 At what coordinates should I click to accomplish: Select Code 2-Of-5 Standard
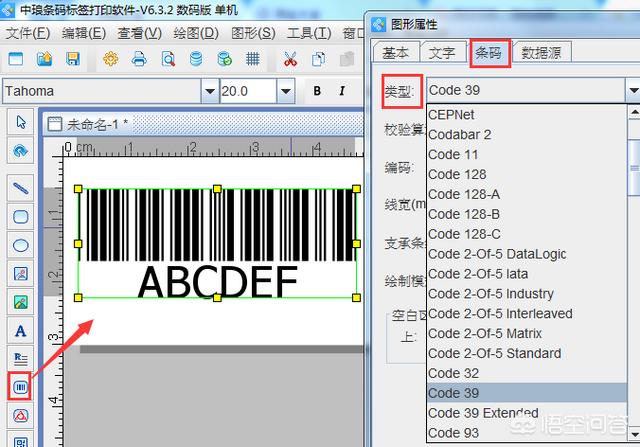tap(527, 353)
